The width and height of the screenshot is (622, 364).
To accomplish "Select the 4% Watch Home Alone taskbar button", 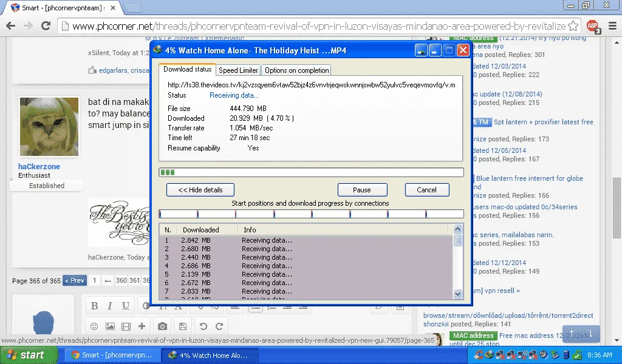I will [210, 356].
